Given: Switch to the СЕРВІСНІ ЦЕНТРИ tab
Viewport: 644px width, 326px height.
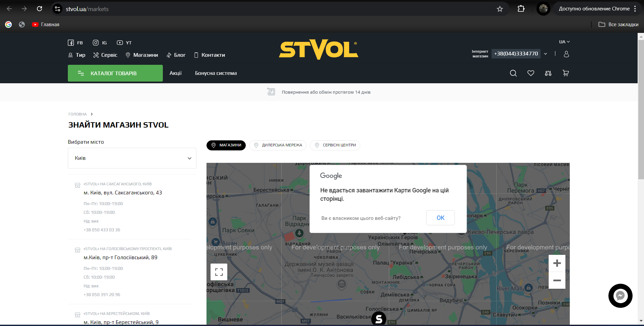Looking at the screenshot, I should [335, 145].
